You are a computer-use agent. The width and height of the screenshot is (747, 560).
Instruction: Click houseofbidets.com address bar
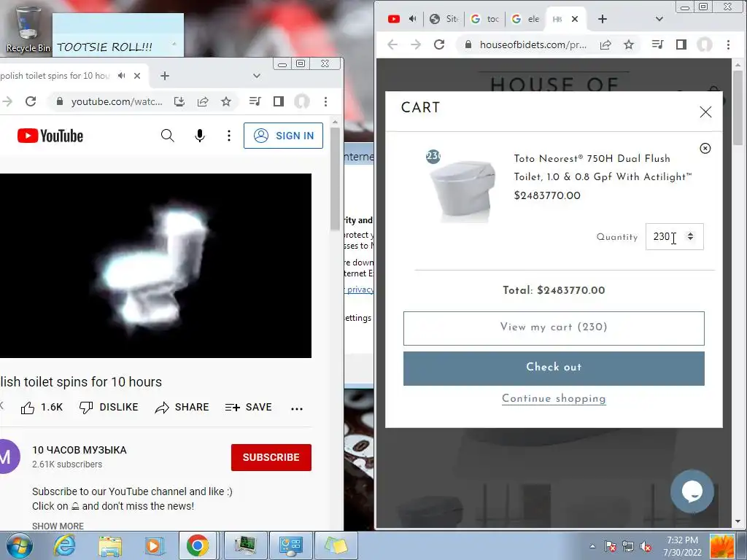533,44
